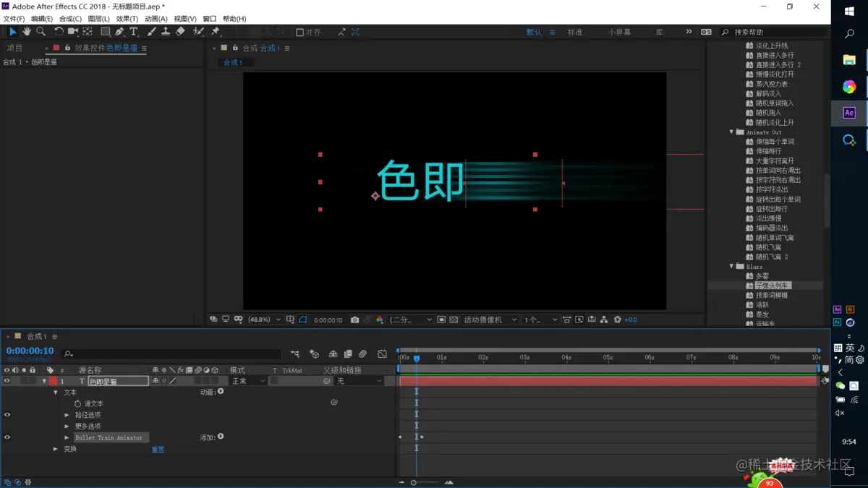Screen dimensions: 868x488
Task: Select the Unified Camera tool
Action: [73, 32]
